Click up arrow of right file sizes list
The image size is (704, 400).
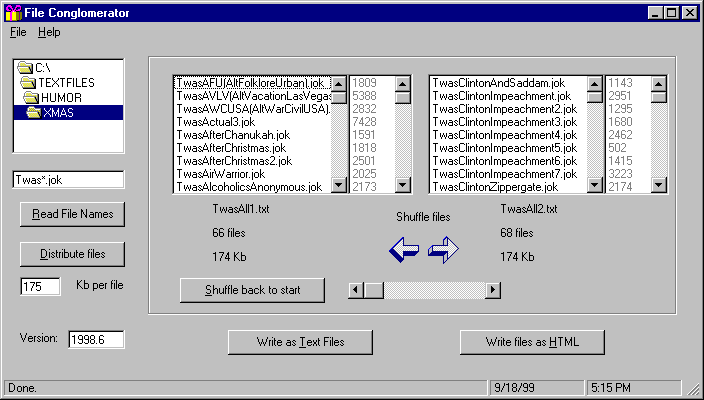(659, 84)
